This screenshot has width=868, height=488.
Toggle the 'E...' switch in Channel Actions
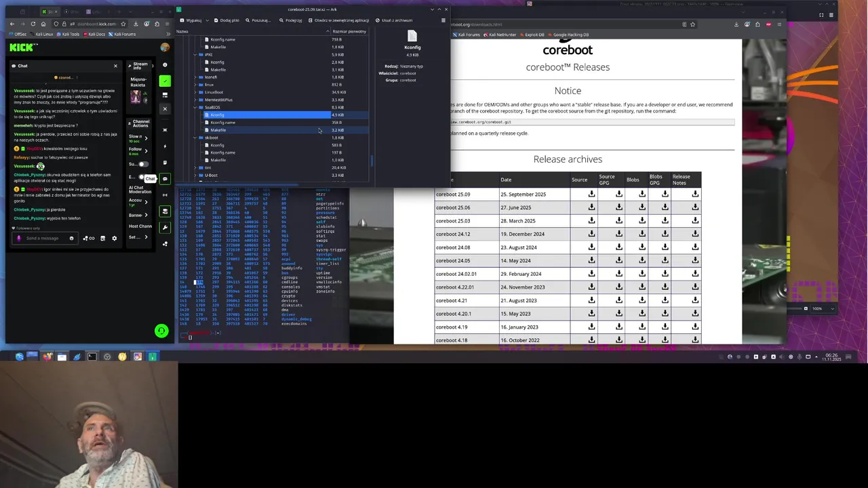click(x=142, y=178)
